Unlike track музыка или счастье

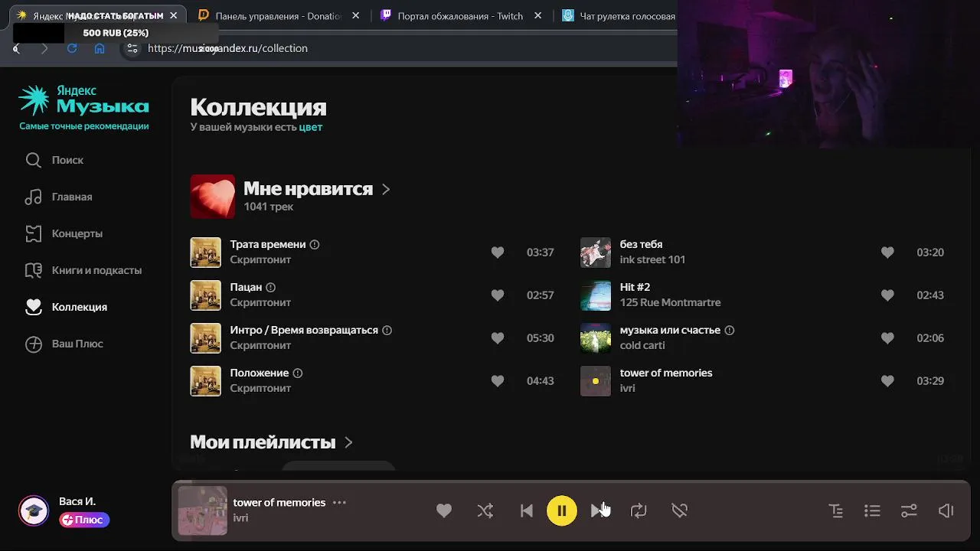pyautogui.click(x=887, y=337)
